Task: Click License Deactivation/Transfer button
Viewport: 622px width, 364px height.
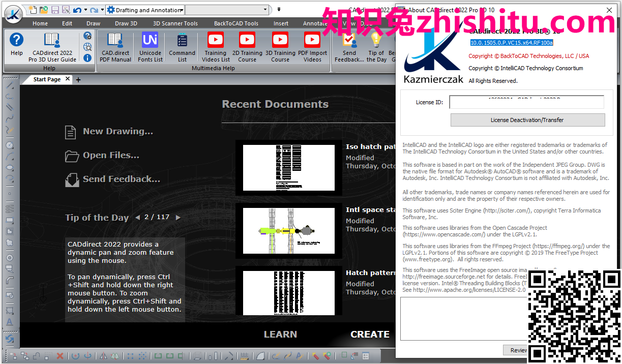Action: (x=527, y=120)
